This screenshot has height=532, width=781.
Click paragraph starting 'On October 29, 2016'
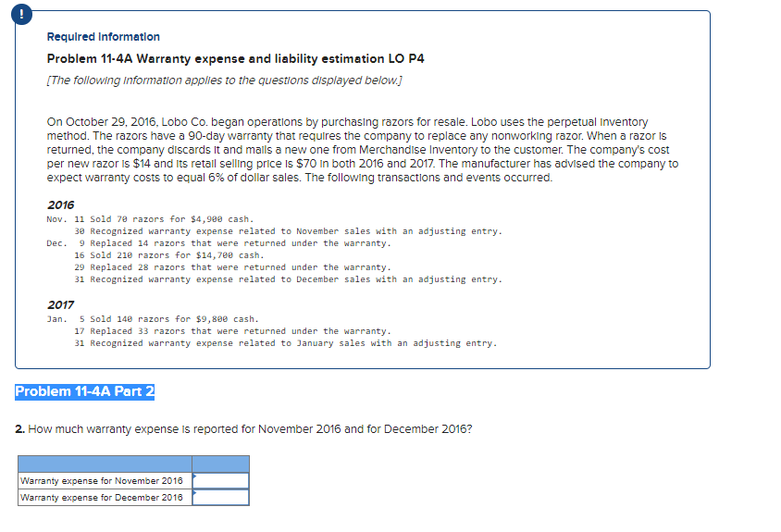363,150
